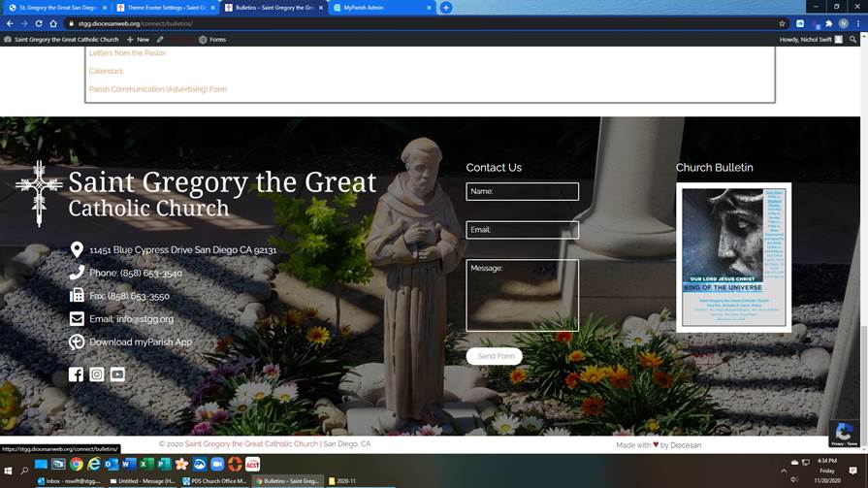This screenshot has height=488, width=868.
Task: Open Google Chrome from the Windows taskbar
Action: click(x=77, y=465)
